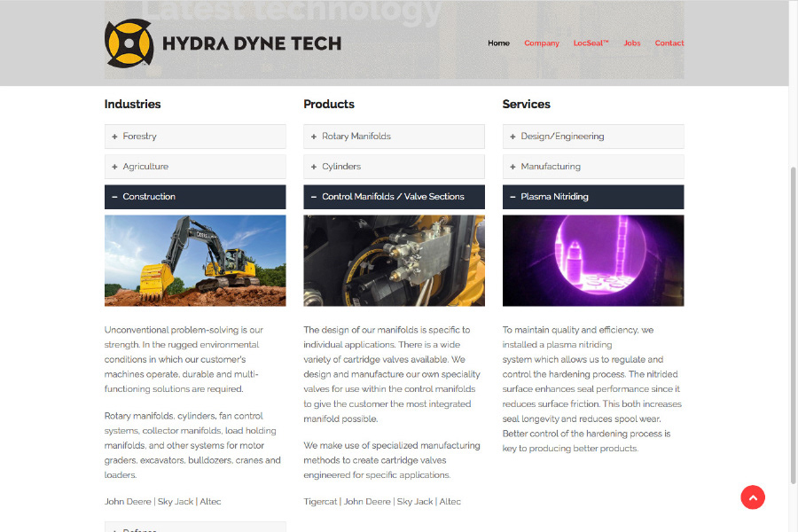The width and height of the screenshot is (798, 532).
Task: Expand the Cylinders section
Action: click(x=394, y=167)
